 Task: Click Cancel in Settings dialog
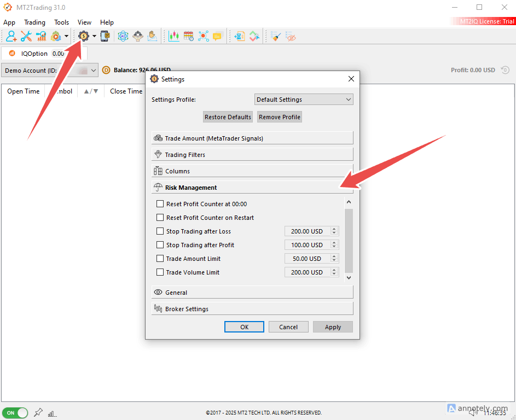[288, 327]
